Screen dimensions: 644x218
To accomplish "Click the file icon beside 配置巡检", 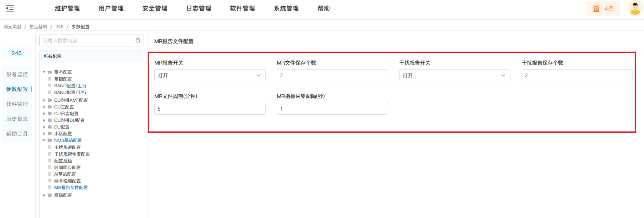I will (x=50, y=161).
